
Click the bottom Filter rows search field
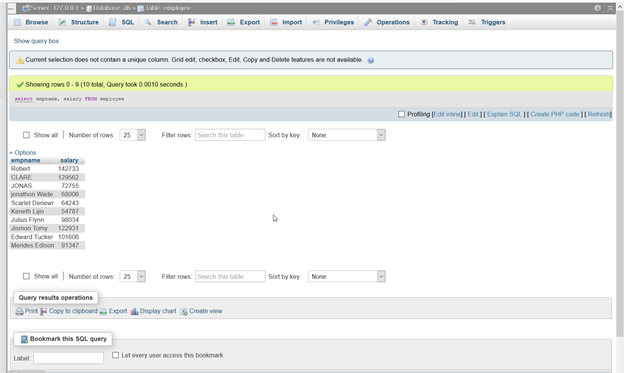coord(230,276)
